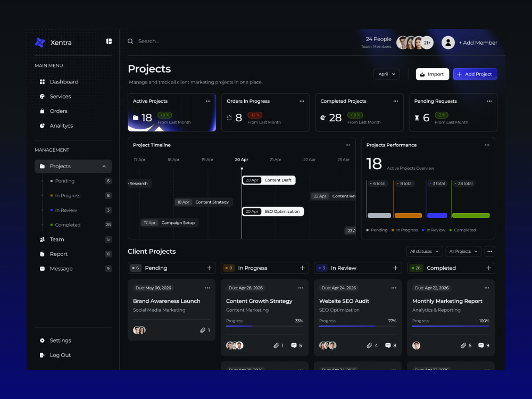Open Pending Requests card options menu

pyautogui.click(x=489, y=101)
